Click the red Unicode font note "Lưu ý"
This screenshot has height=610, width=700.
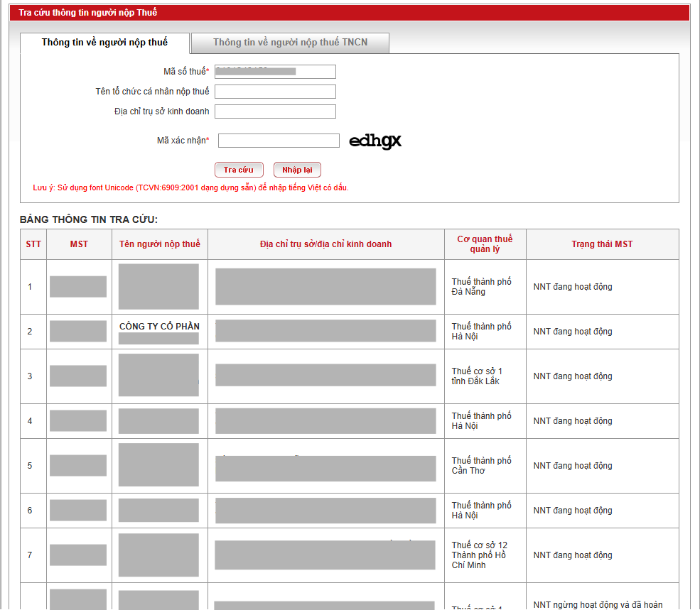pos(190,188)
